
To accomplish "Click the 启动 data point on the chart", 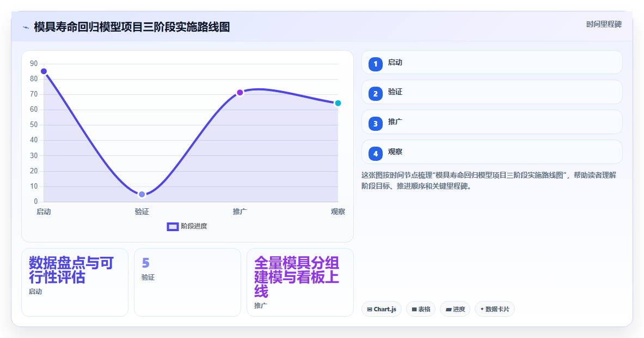I will coord(44,71).
